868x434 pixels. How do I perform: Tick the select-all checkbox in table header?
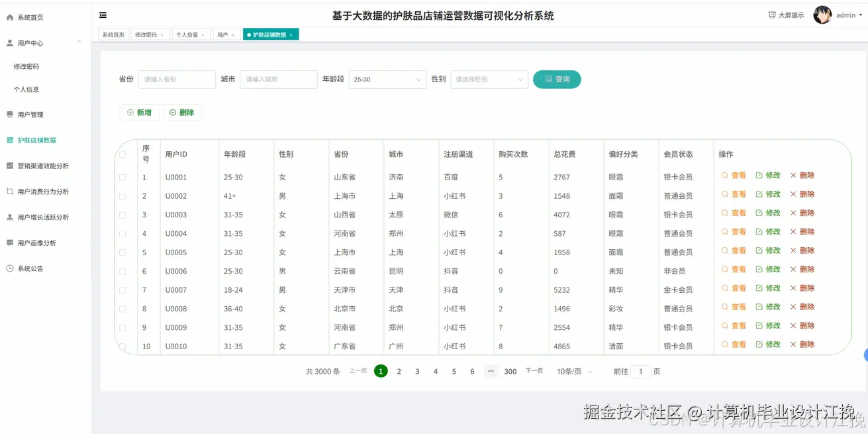click(122, 154)
